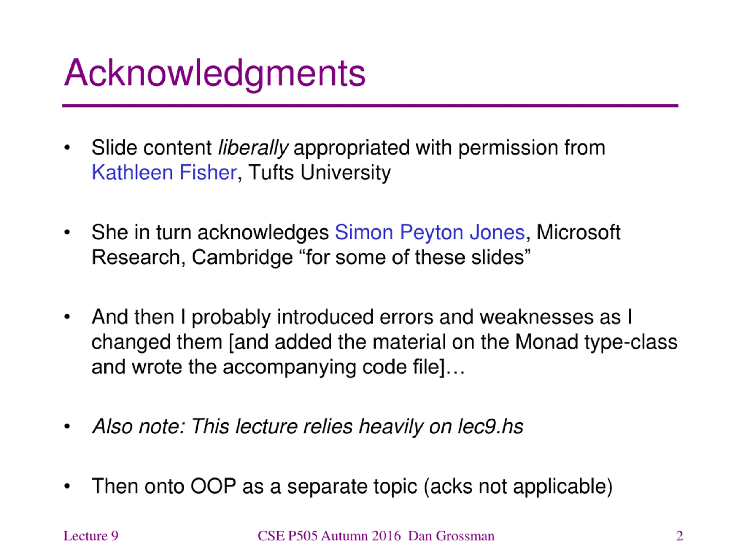This screenshot has width=747, height=560.
Task: Click the italic word liberally
Action: point(253,148)
